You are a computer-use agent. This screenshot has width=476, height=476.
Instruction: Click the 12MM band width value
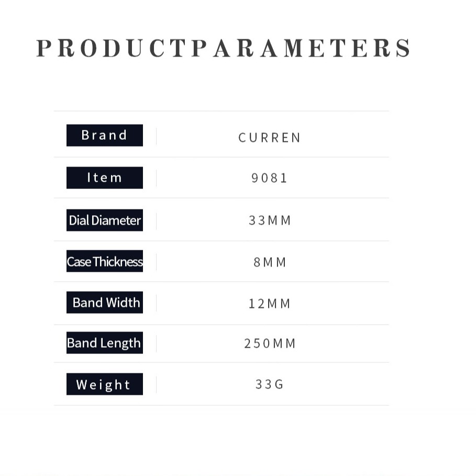pyautogui.click(x=270, y=304)
